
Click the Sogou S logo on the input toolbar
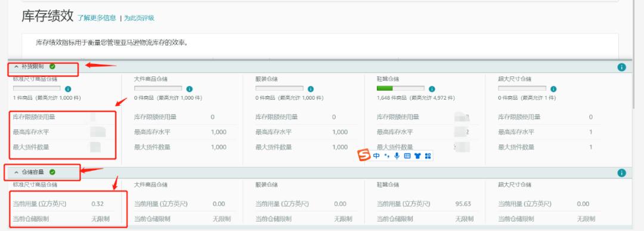(x=364, y=155)
